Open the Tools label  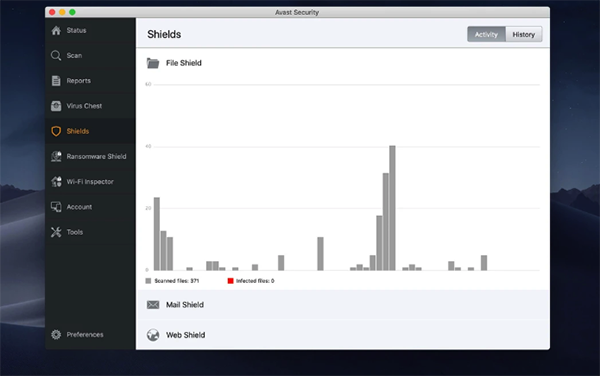coord(75,232)
